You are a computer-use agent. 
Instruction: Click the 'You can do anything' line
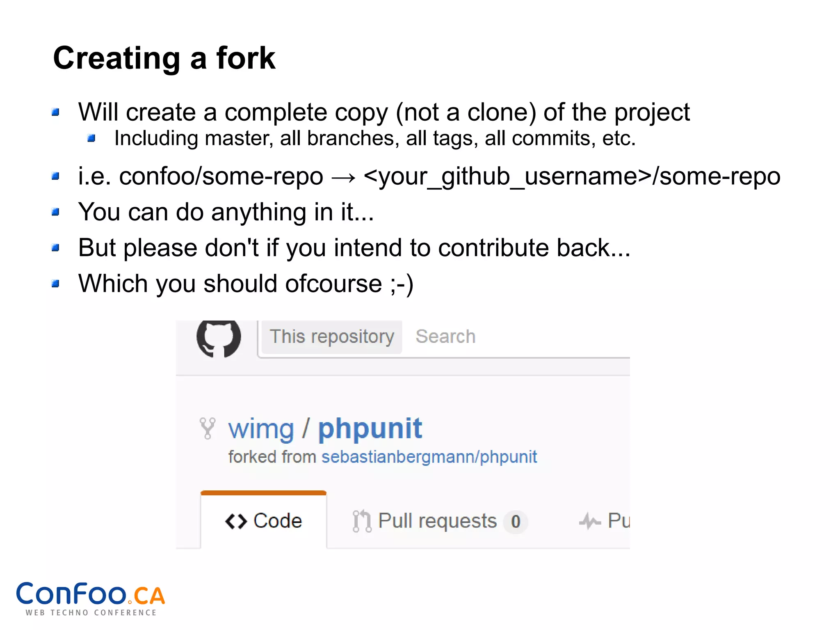(x=226, y=212)
